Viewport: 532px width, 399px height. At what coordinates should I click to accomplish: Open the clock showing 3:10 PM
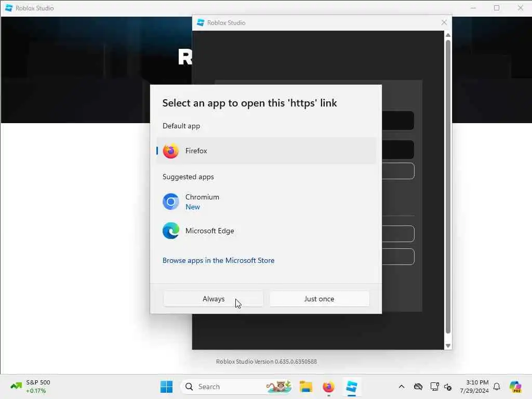point(474,387)
